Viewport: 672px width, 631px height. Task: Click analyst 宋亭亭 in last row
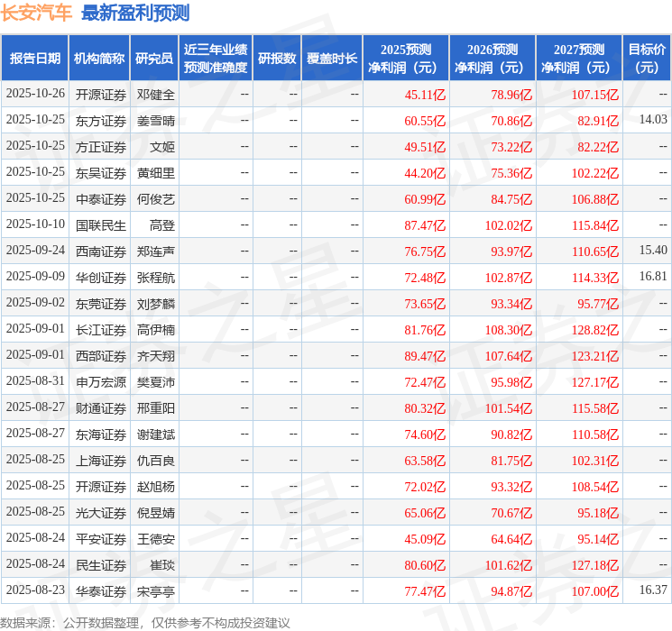tap(156, 590)
